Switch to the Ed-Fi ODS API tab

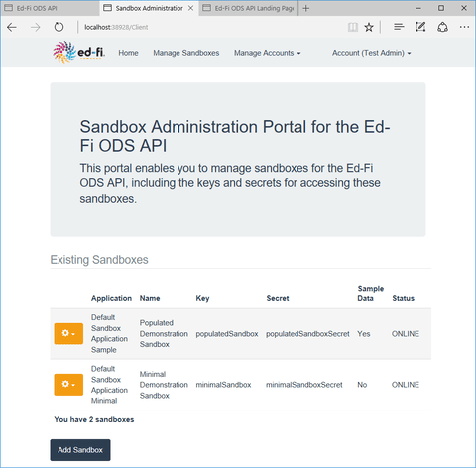point(50,8)
